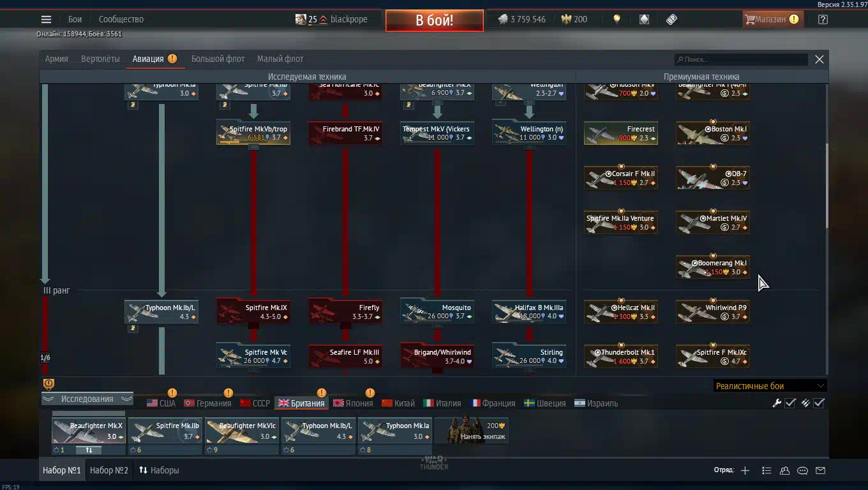The width and height of the screenshot is (868, 490).
Task: Select США nation tab
Action: pyautogui.click(x=161, y=403)
